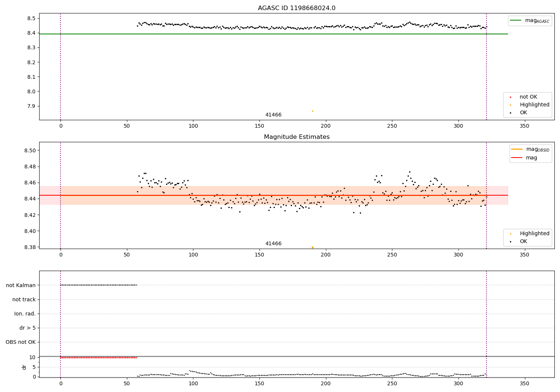The width and height of the screenshot is (560, 392).
Task: Click the 'dr' axis label
Action: [24, 367]
